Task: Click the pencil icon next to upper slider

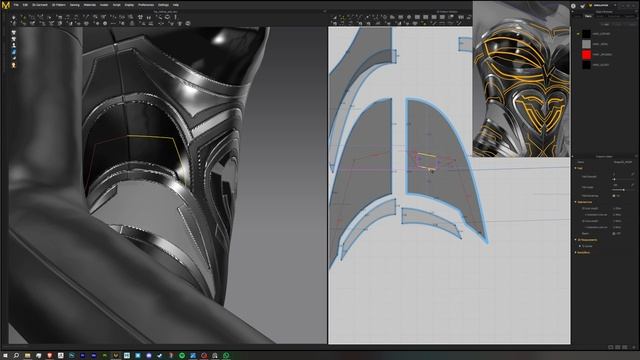Action: [x=633, y=174]
